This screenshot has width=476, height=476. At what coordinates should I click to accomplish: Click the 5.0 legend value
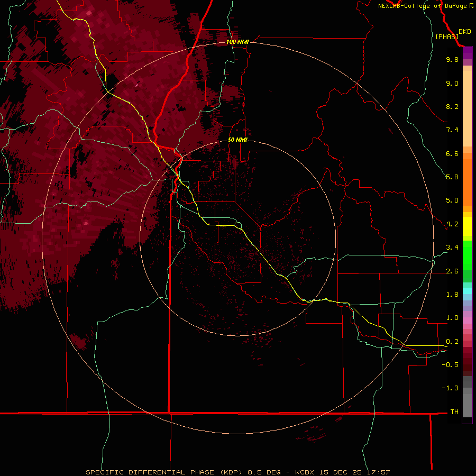point(452,200)
